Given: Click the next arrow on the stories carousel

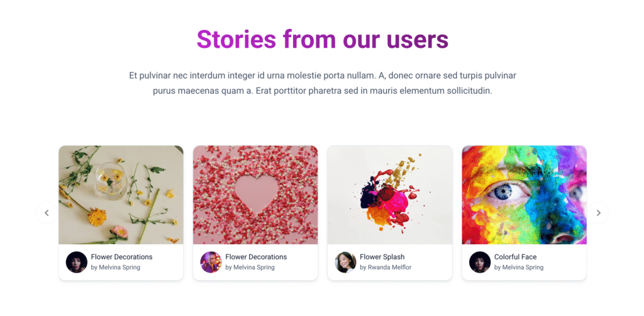Looking at the screenshot, I should [598, 213].
